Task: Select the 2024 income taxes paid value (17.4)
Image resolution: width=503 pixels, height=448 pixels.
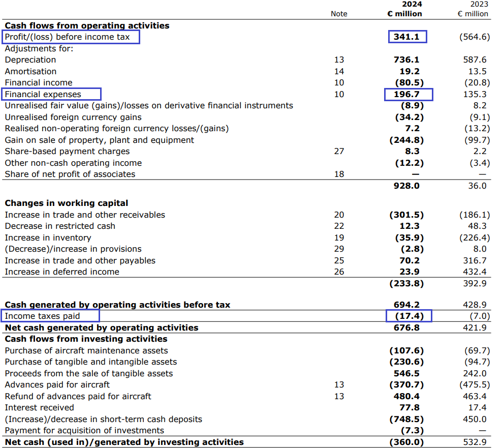Action: click(x=407, y=316)
